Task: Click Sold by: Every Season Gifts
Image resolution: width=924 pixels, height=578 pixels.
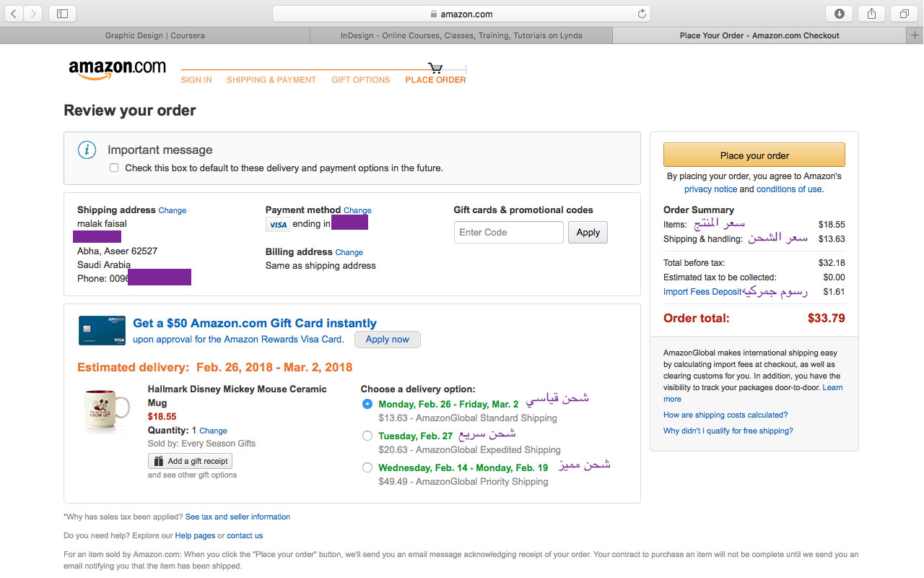Action: pyautogui.click(x=201, y=444)
